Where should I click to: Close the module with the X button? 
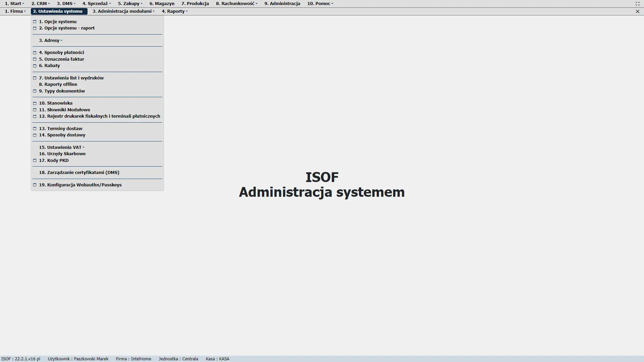pos(637,11)
